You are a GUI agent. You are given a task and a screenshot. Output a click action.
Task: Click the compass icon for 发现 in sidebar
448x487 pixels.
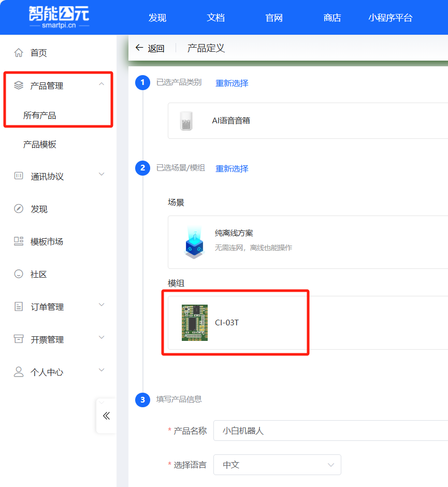pos(19,208)
